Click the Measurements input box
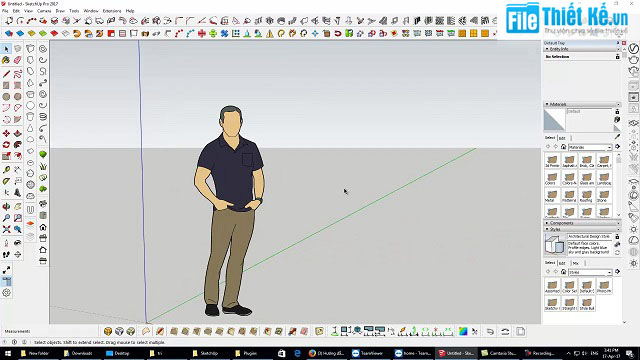640x360 pixels. pyautogui.click(x=65, y=331)
